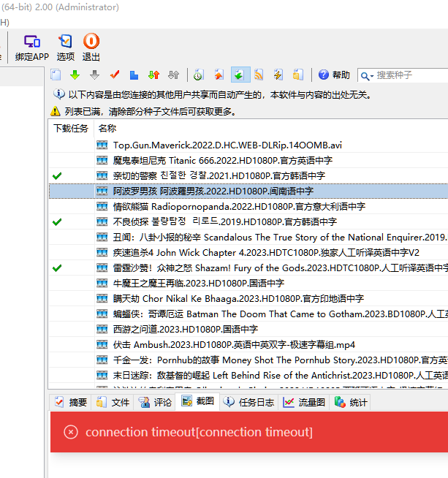
Task: Click the all-tasks page icon in filter bar
Action: tap(56, 75)
